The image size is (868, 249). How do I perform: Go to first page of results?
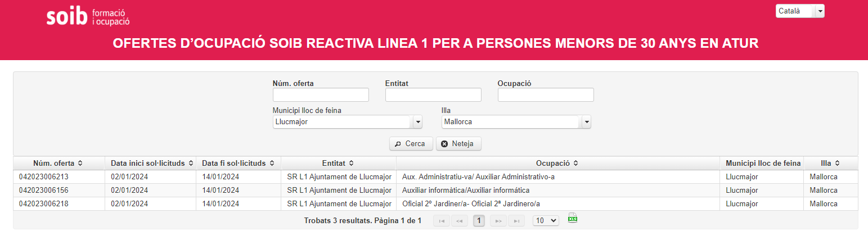click(x=442, y=221)
